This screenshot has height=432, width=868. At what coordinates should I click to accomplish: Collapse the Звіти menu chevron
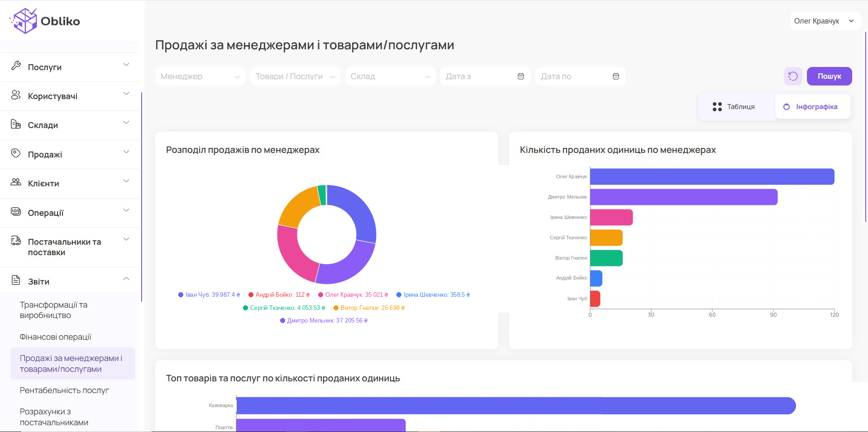click(126, 279)
